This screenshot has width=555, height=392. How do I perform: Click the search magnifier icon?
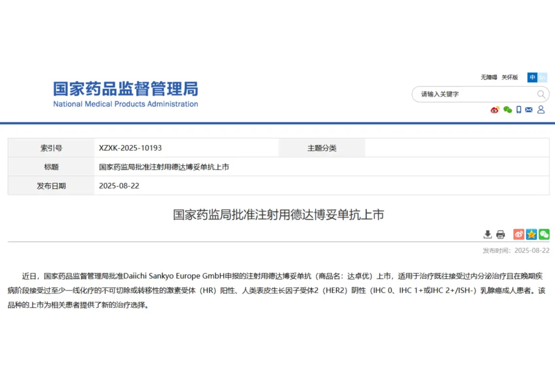click(541, 94)
